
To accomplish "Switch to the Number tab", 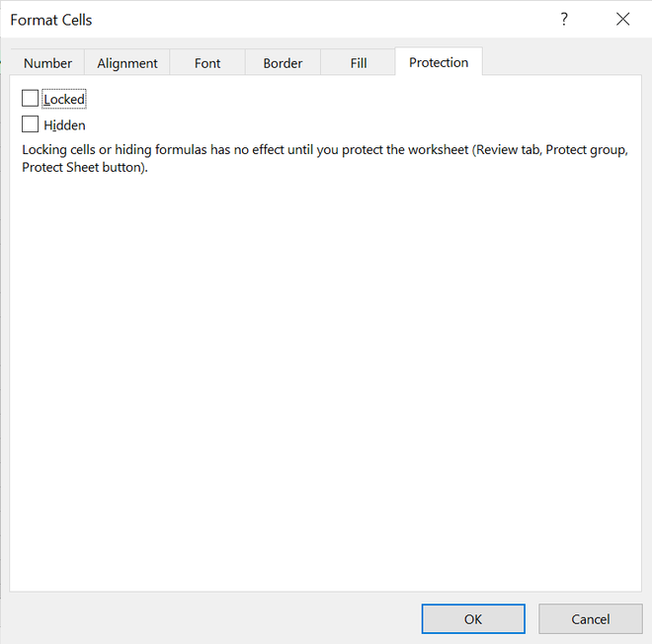I will tap(47, 62).
